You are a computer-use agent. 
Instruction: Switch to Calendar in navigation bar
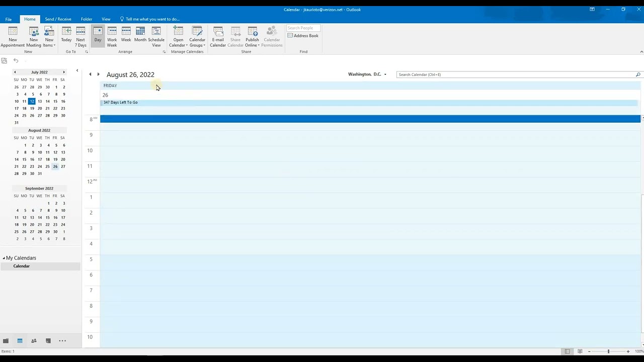click(20, 341)
